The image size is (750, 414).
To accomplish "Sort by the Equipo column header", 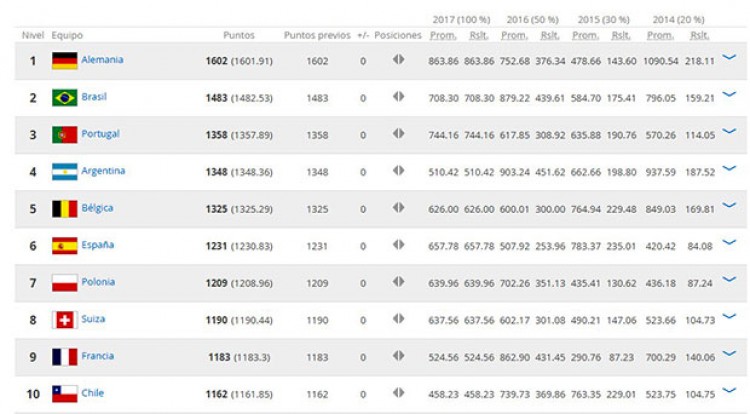I will [67, 35].
